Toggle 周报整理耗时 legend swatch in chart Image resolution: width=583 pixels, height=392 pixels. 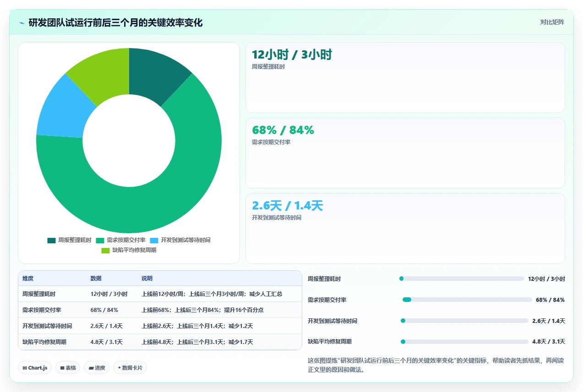[51, 240]
